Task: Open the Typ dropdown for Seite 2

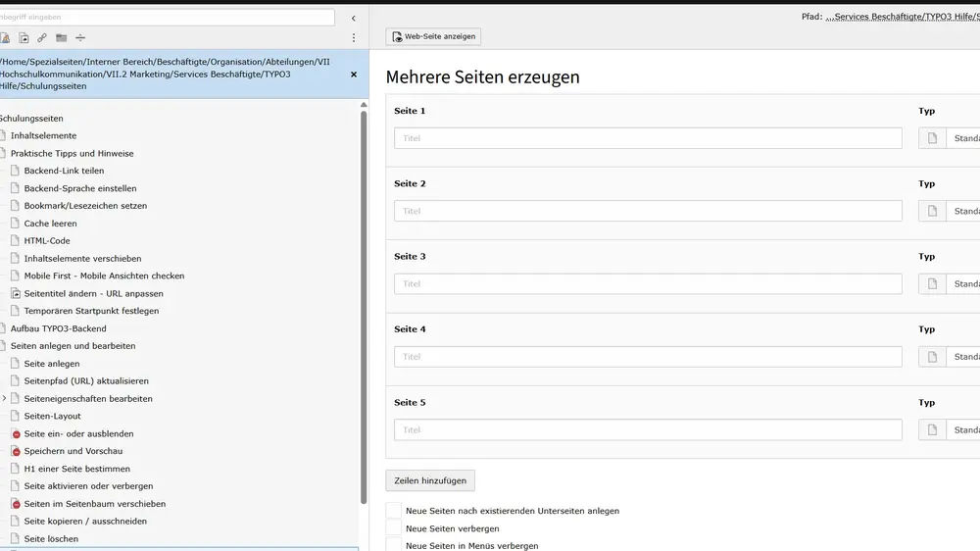Action: 963,211
